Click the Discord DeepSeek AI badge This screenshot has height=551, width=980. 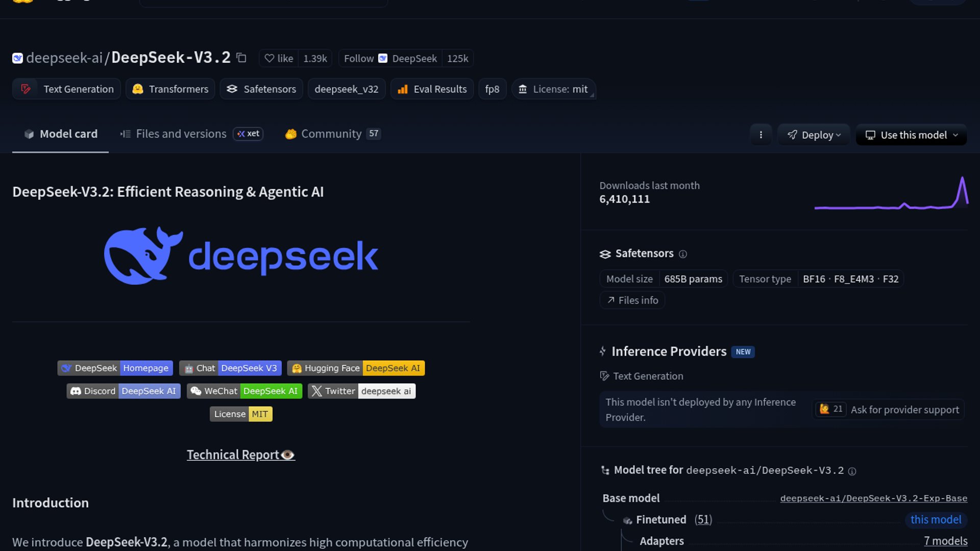tap(123, 391)
